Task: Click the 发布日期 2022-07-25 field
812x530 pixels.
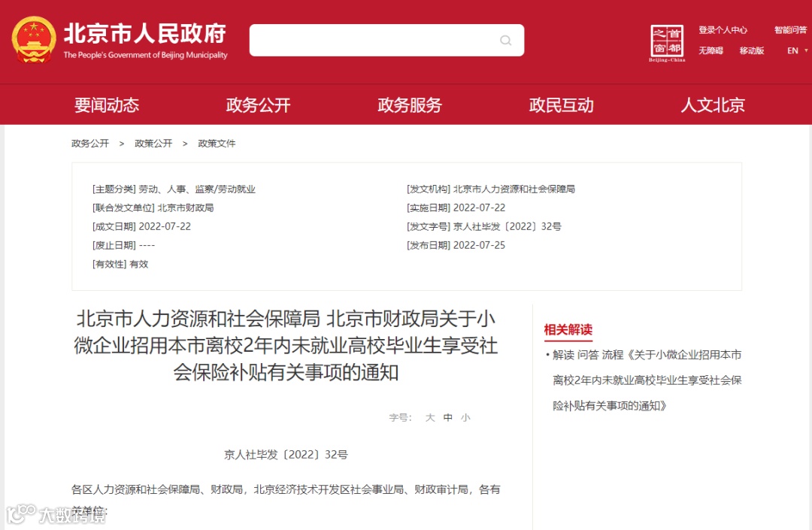Action: [x=456, y=245]
